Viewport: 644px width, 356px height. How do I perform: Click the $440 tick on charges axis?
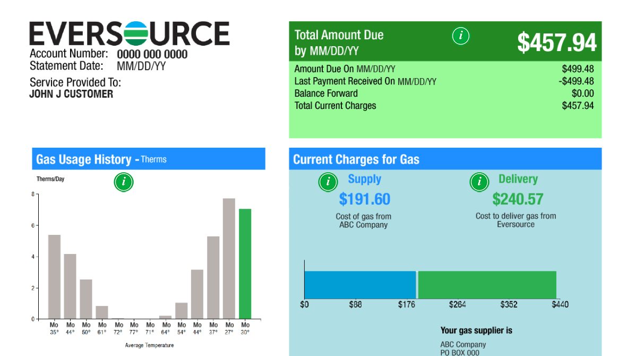560,305
